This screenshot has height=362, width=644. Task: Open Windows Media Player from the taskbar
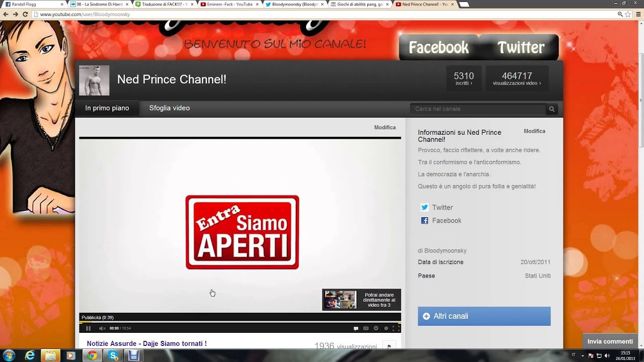[70, 355]
